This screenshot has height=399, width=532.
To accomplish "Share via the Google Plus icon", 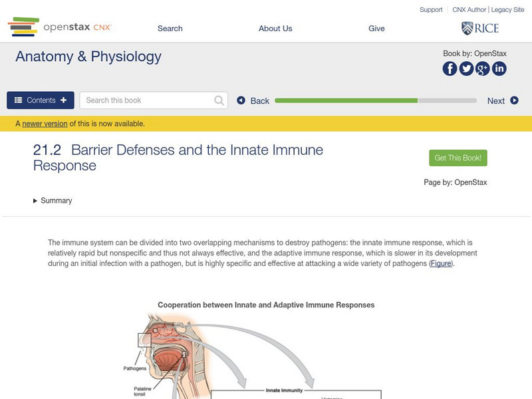I will (483, 68).
